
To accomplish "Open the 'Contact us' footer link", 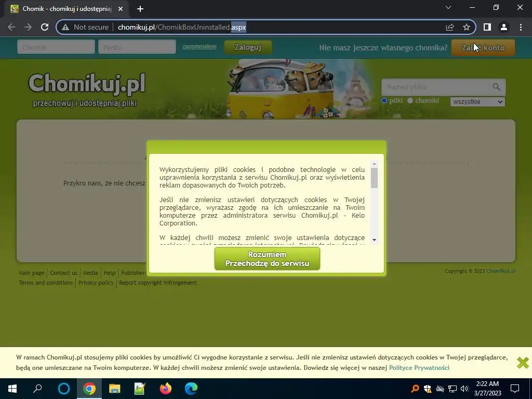I will tap(63, 273).
